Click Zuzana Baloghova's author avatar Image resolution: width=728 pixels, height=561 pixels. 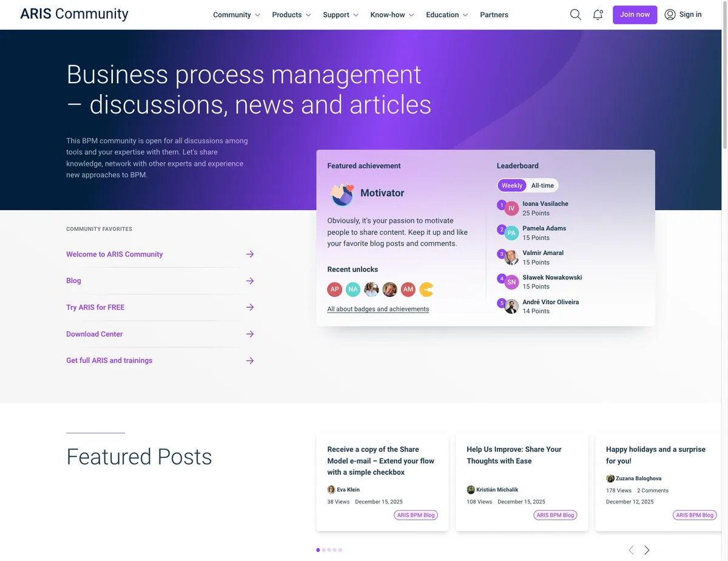point(610,478)
